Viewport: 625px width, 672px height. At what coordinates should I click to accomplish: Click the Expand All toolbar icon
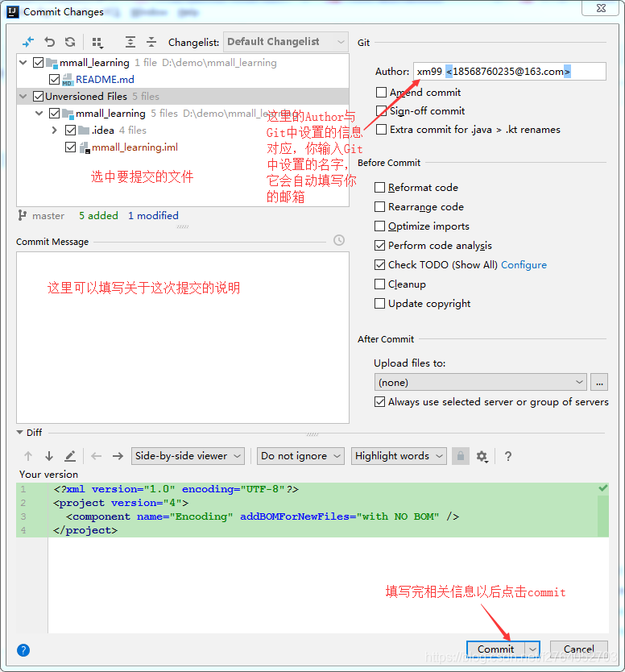(130, 42)
